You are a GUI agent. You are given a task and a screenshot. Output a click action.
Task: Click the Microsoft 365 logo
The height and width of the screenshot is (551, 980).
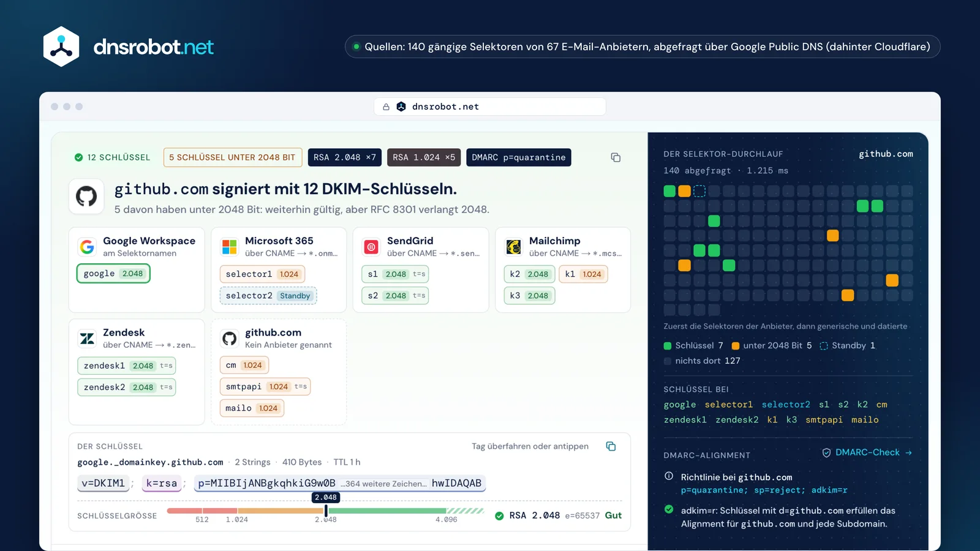pos(230,247)
